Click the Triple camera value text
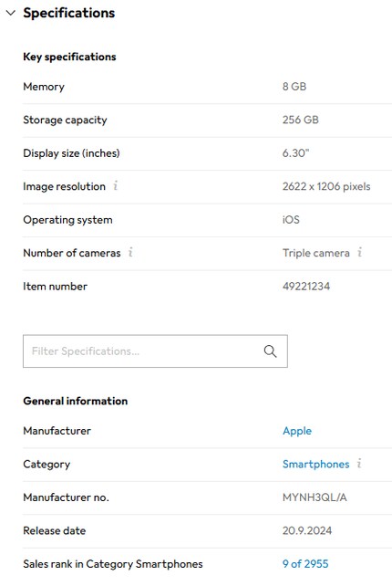 (315, 253)
